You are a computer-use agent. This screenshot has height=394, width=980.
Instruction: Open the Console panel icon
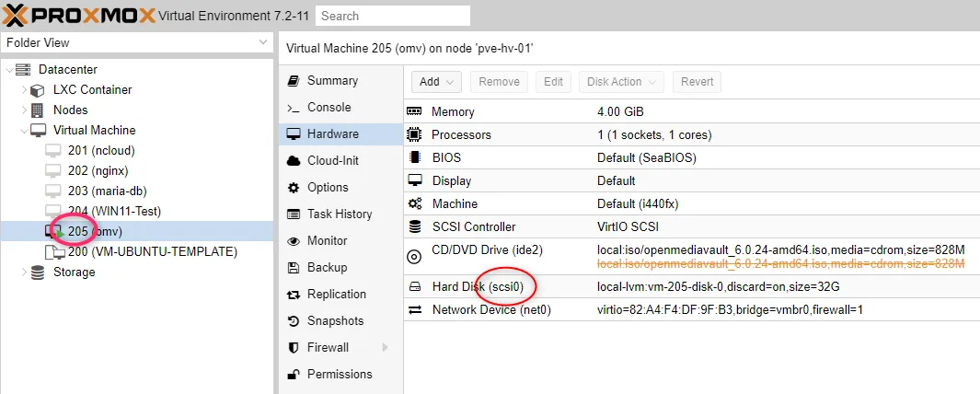[294, 108]
